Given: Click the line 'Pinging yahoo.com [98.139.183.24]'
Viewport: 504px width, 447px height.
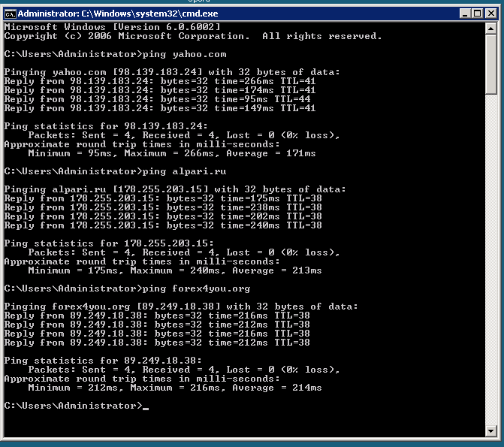Looking at the screenshot, I should click(x=172, y=72).
